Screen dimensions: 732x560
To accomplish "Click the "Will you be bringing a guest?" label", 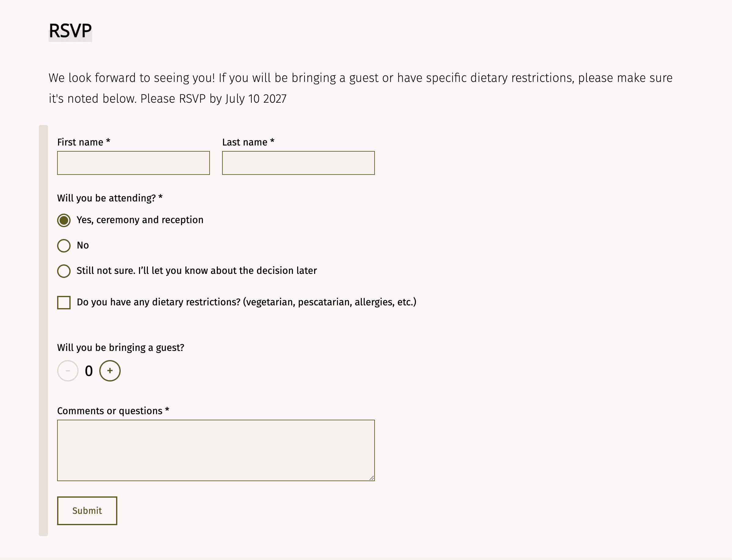I will [120, 348].
